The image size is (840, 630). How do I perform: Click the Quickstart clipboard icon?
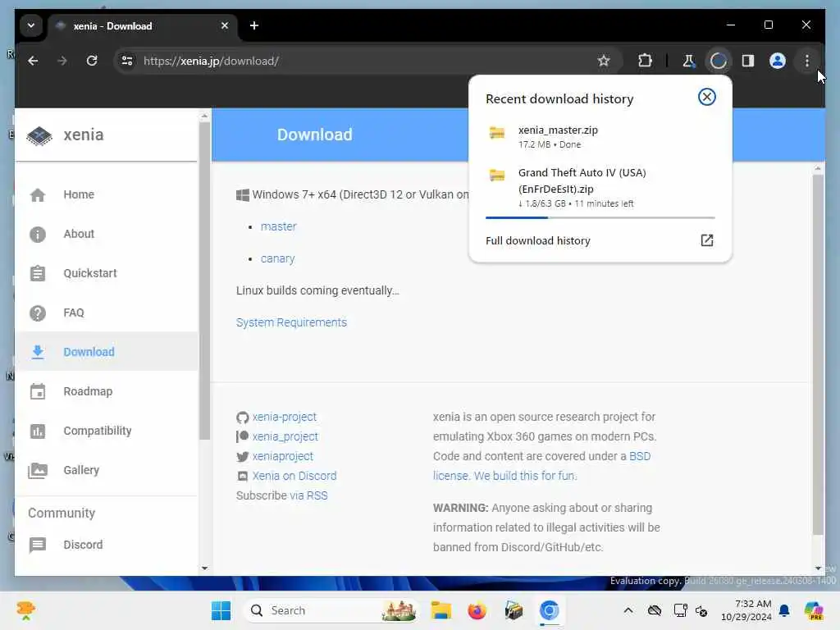[38, 274]
